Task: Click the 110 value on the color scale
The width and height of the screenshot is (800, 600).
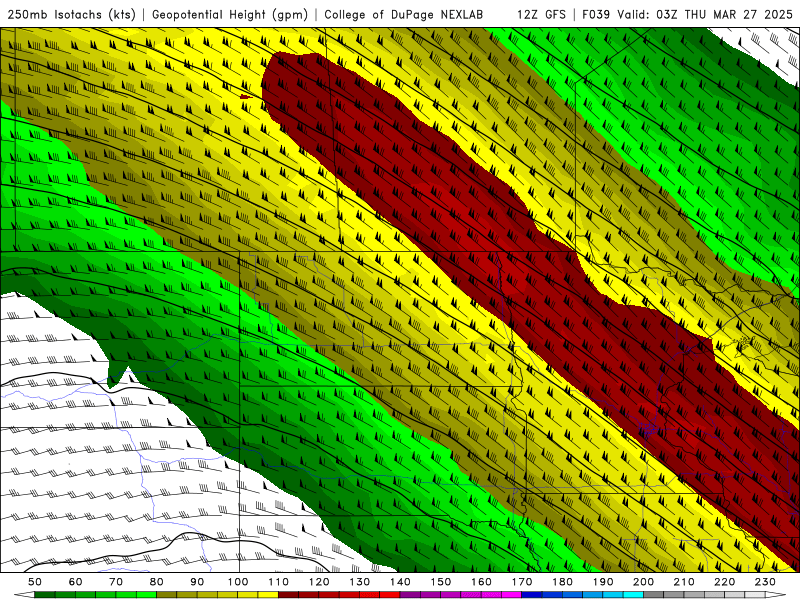Action: click(x=278, y=582)
